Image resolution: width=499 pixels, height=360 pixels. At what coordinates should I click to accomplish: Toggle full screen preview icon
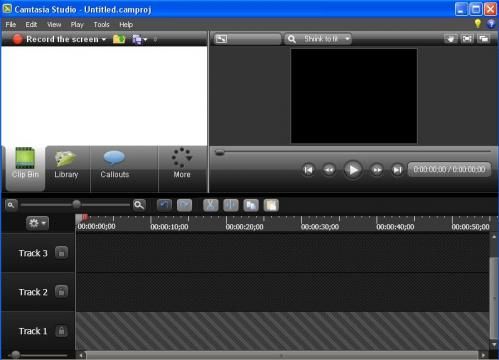coord(467,39)
